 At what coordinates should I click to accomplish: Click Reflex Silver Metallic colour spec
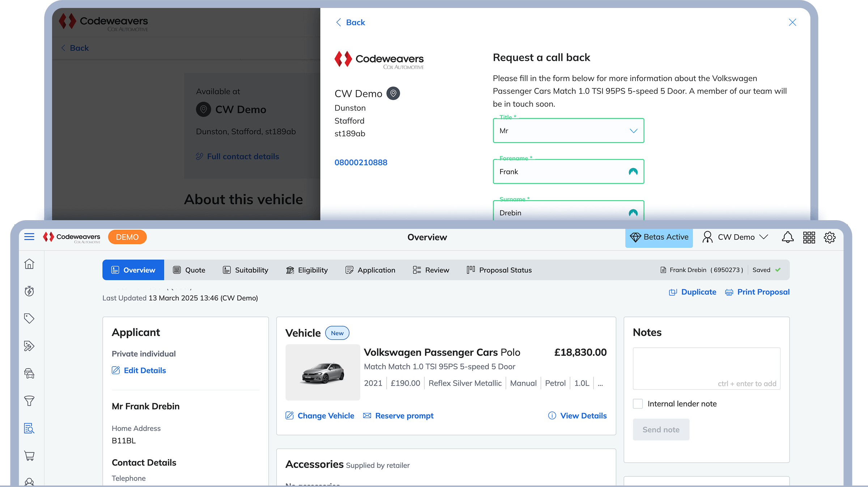point(465,383)
